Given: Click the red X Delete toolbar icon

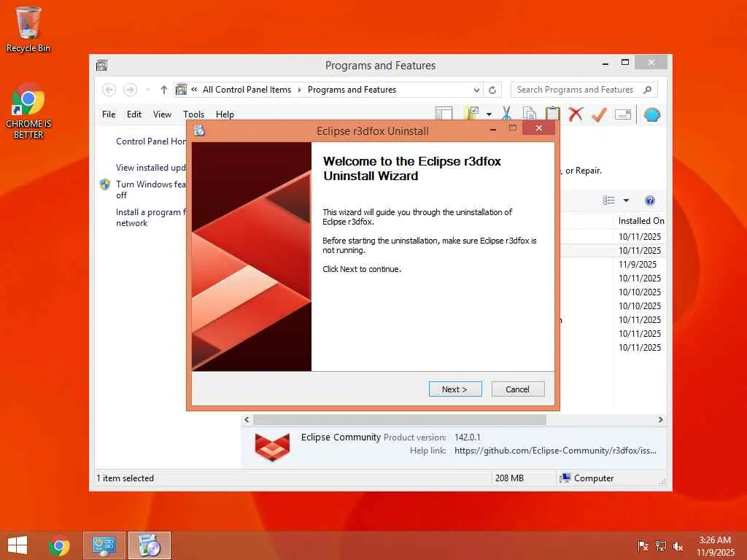Looking at the screenshot, I should (x=576, y=114).
